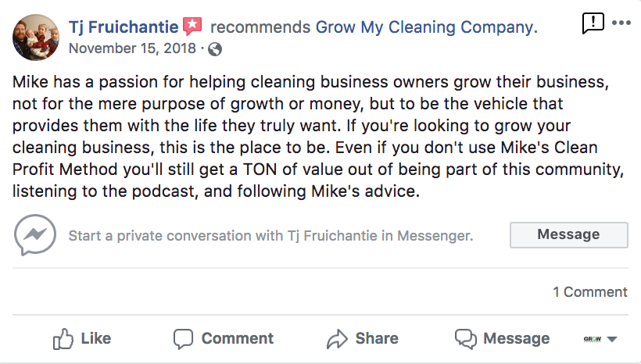Click the round Messenger logo icon
This screenshot has height=364, width=641.
click(35, 235)
